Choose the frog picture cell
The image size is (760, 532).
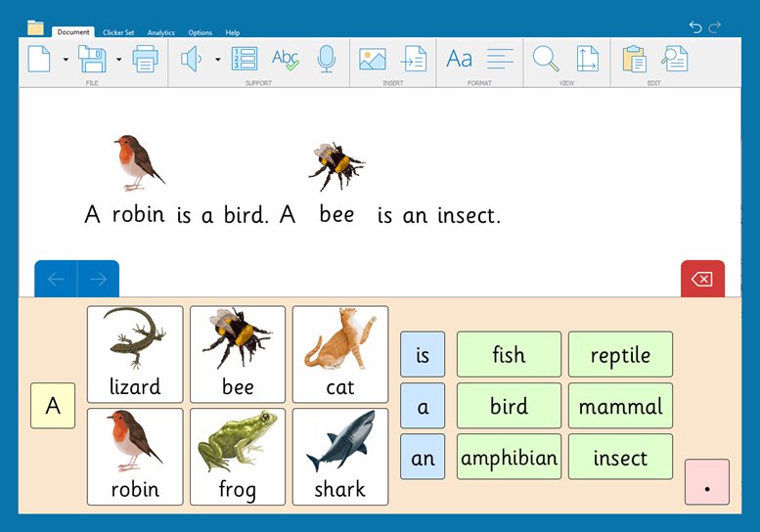(x=238, y=457)
